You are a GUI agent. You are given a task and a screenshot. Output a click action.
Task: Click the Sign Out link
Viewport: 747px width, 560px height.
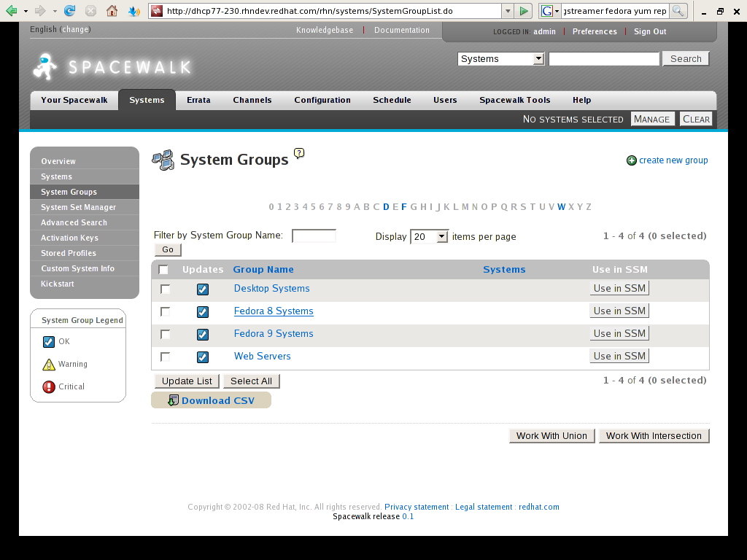click(x=650, y=31)
